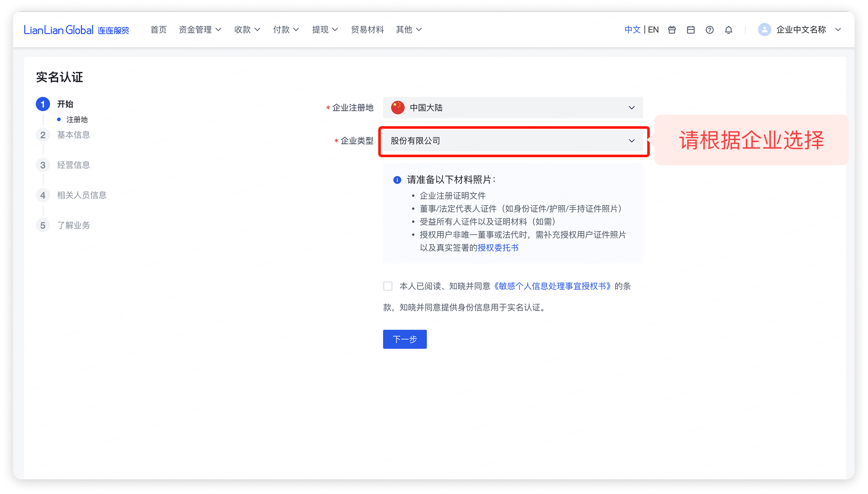Open the calendar icon in header

691,30
